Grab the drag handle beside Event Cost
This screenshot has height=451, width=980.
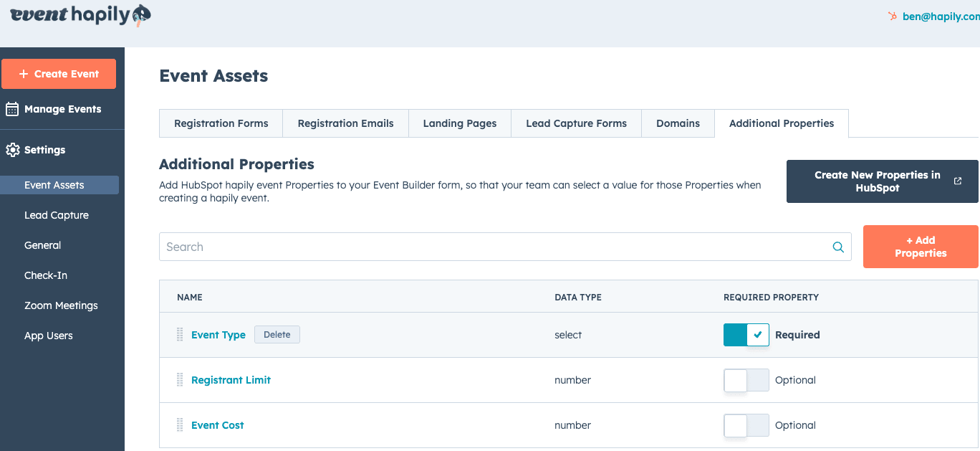click(179, 425)
